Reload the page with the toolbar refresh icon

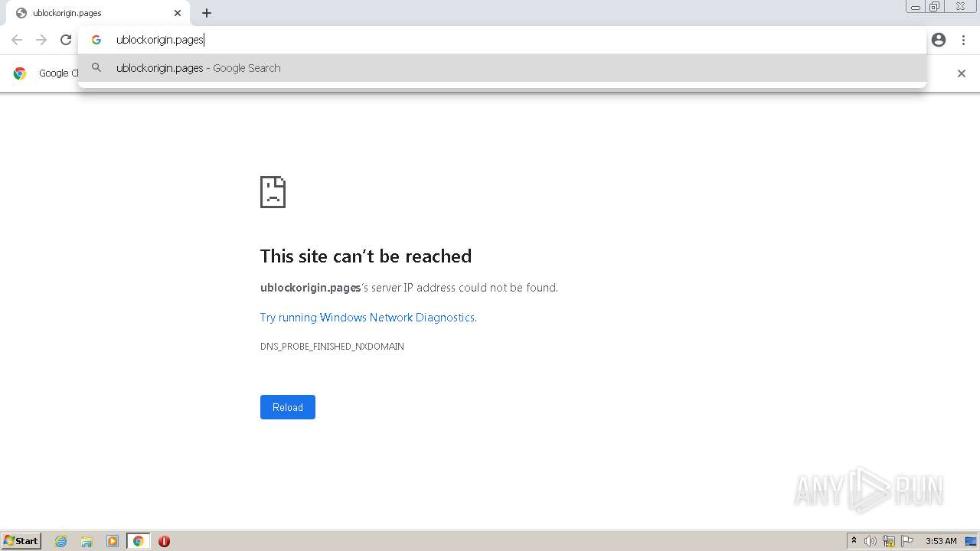point(66,40)
